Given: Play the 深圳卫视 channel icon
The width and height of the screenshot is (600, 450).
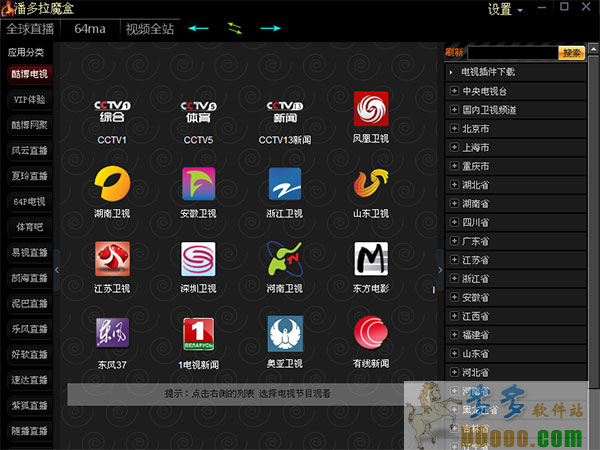Looking at the screenshot, I should pos(198,259).
